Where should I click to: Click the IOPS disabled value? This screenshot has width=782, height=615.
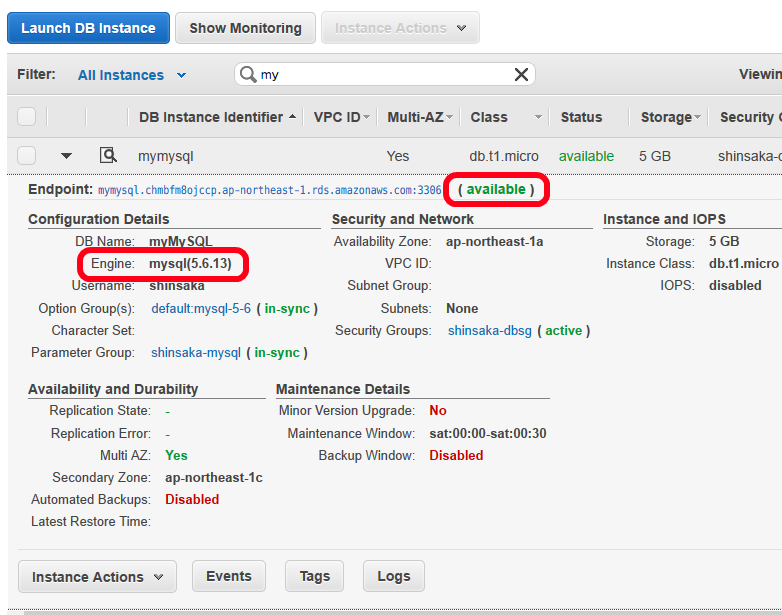tap(735, 285)
